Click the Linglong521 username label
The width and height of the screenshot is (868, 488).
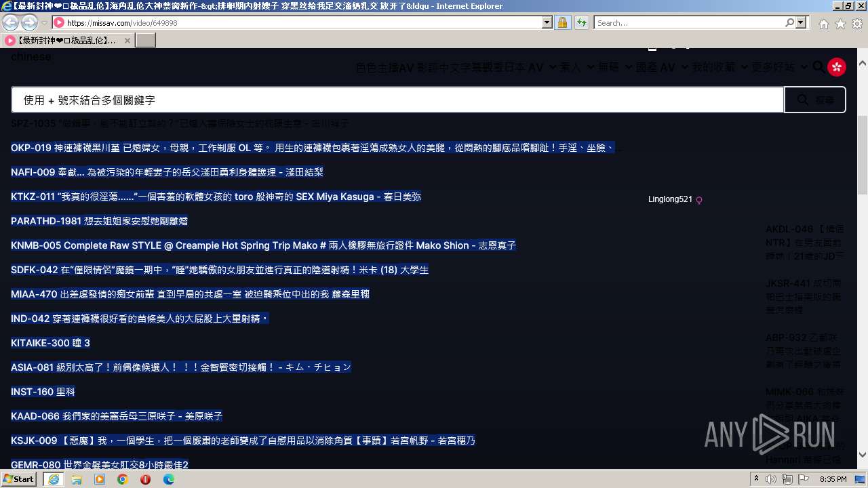pos(670,199)
